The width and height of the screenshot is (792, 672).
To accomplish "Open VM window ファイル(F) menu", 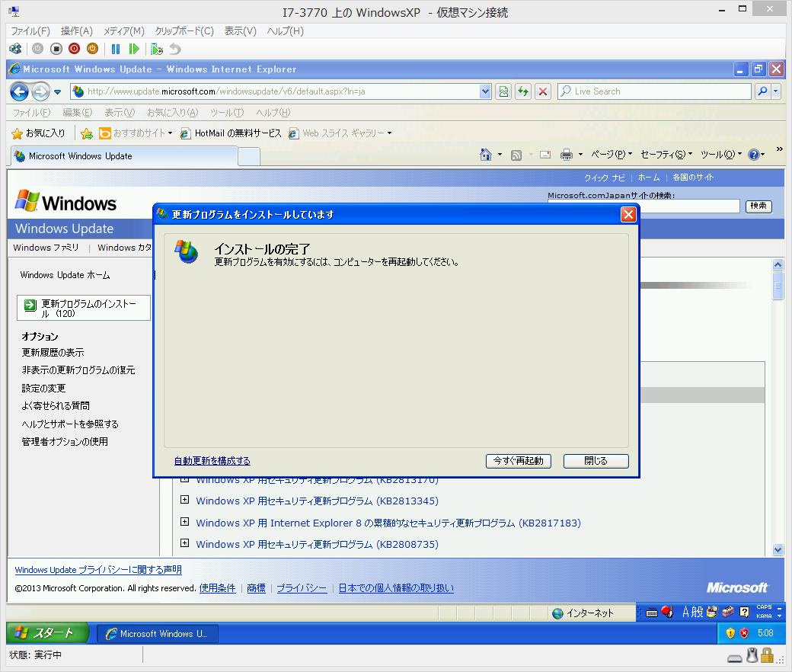I will [30, 30].
